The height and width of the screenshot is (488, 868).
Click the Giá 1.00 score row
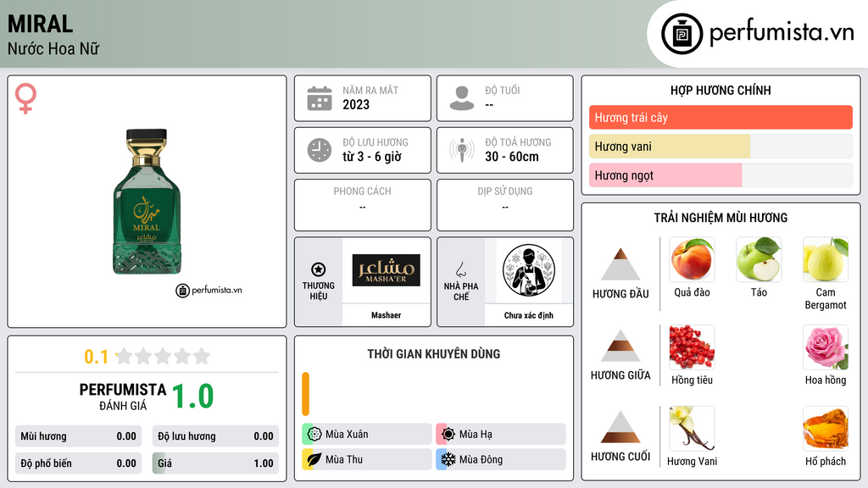(x=215, y=463)
